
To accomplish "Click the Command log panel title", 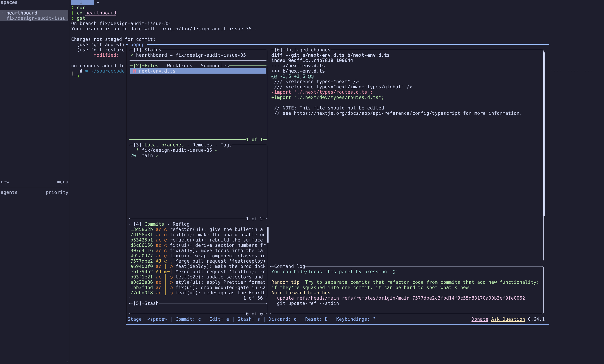I will pos(289,266).
